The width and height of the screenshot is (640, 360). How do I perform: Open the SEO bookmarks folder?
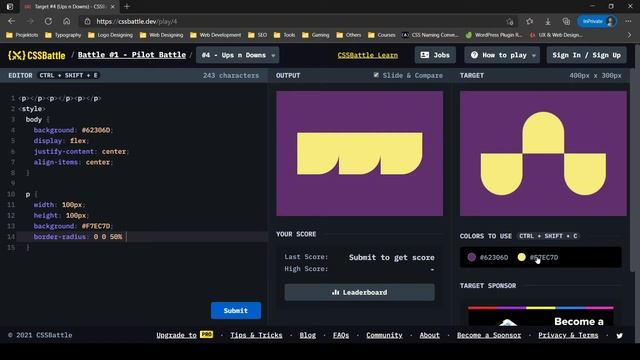pyautogui.click(x=258, y=35)
